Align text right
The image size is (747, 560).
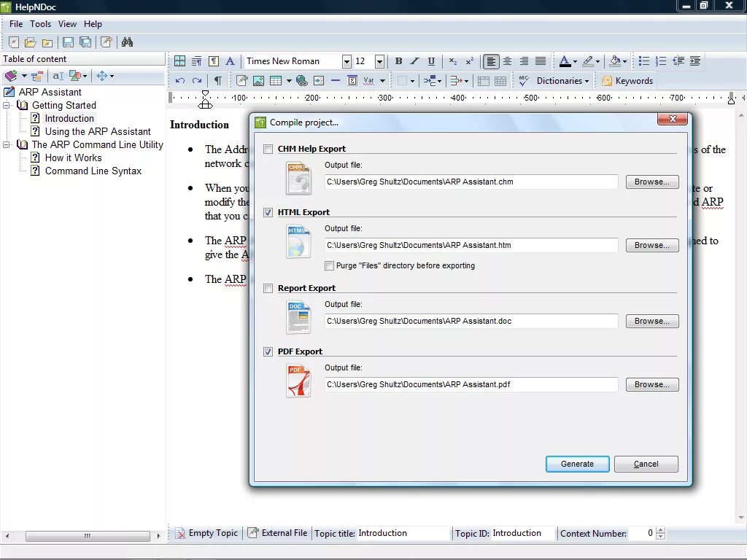click(x=524, y=61)
